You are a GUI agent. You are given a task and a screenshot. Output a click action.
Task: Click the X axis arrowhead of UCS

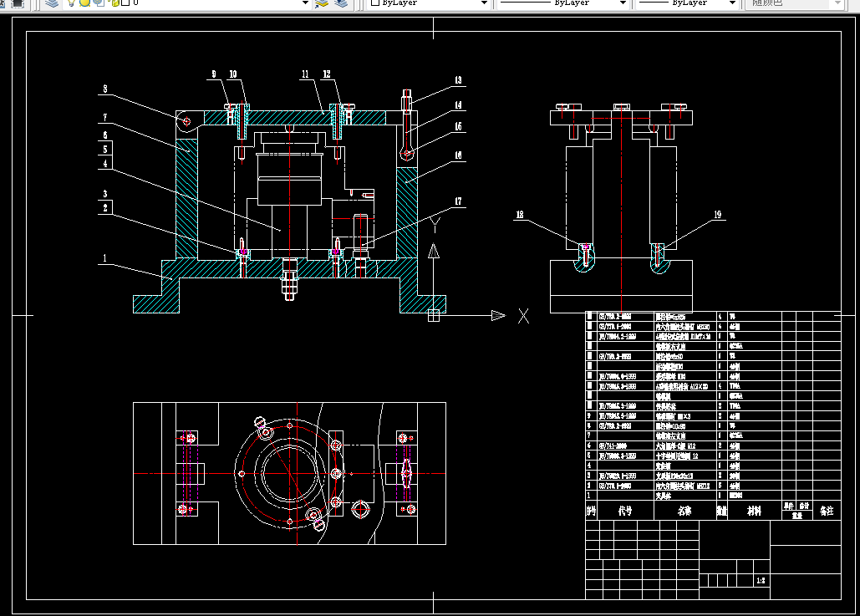498,315
